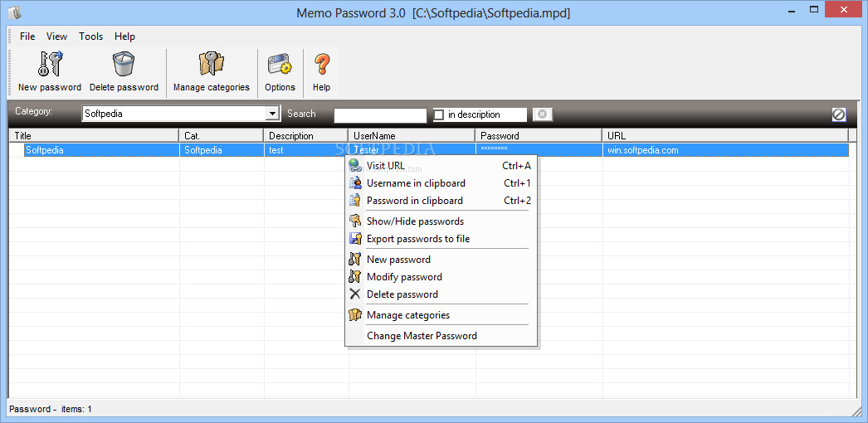The width and height of the screenshot is (868, 423).
Task: Open the Help menu
Action: point(124,36)
